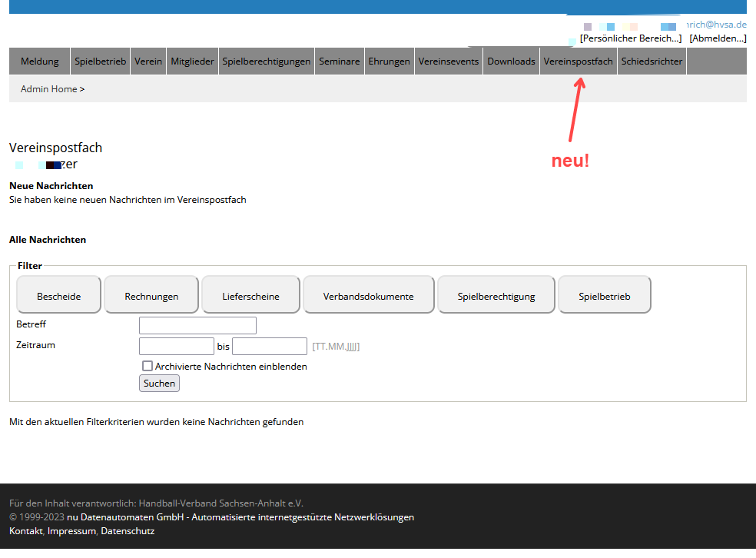Click the Suchen button
The width and height of the screenshot is (756, 558).
[159, 384]
